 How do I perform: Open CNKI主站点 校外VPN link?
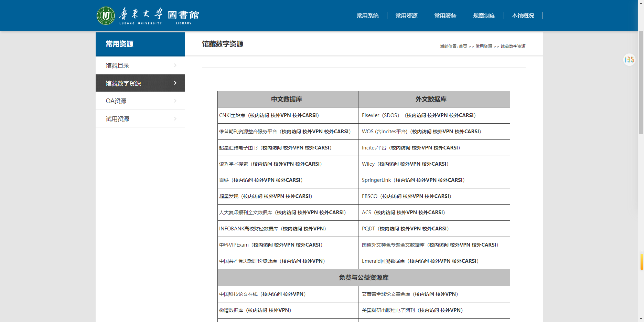(x=281, y=115)
